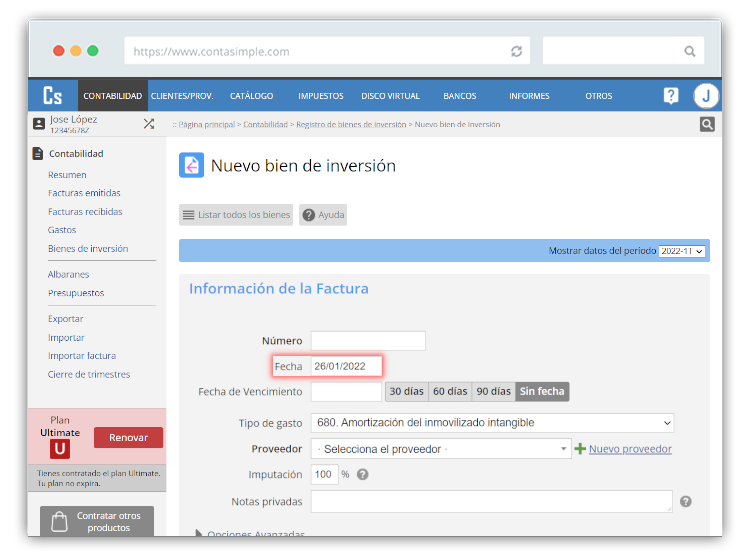Select 90 días due date option
Screen dimensions: 750x552
point(494,391)
